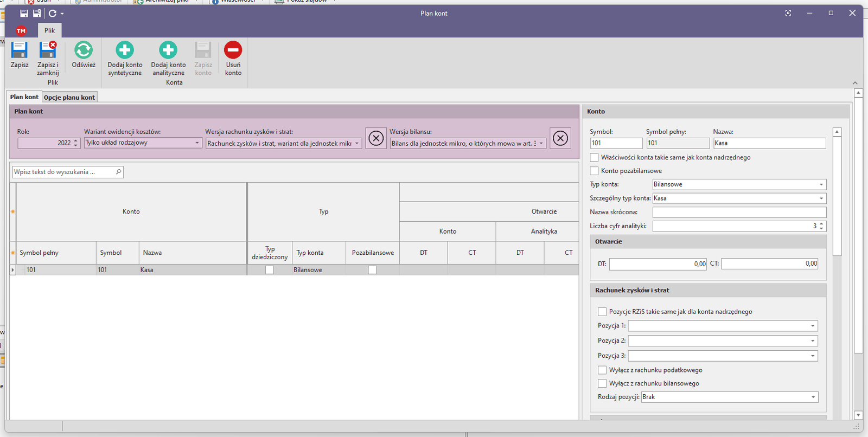Click the account search text field
The width and height of the screenshot is (868, 437).
(x=63, y=172)
